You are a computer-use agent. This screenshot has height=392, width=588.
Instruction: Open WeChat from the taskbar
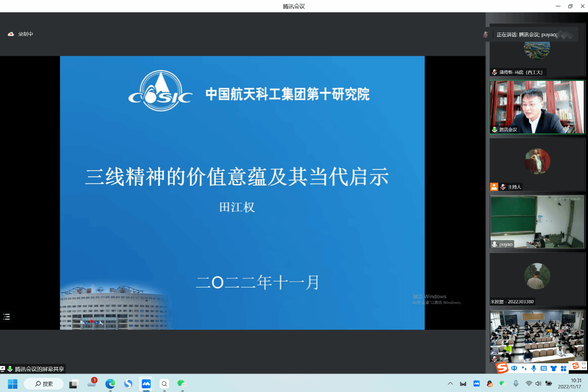(181, 384)
